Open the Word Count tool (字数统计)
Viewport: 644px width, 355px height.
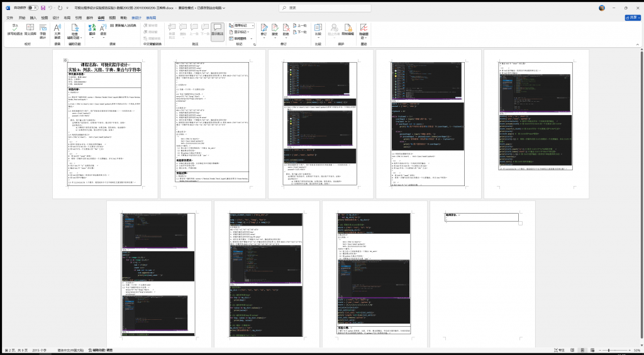coord(43,31)
